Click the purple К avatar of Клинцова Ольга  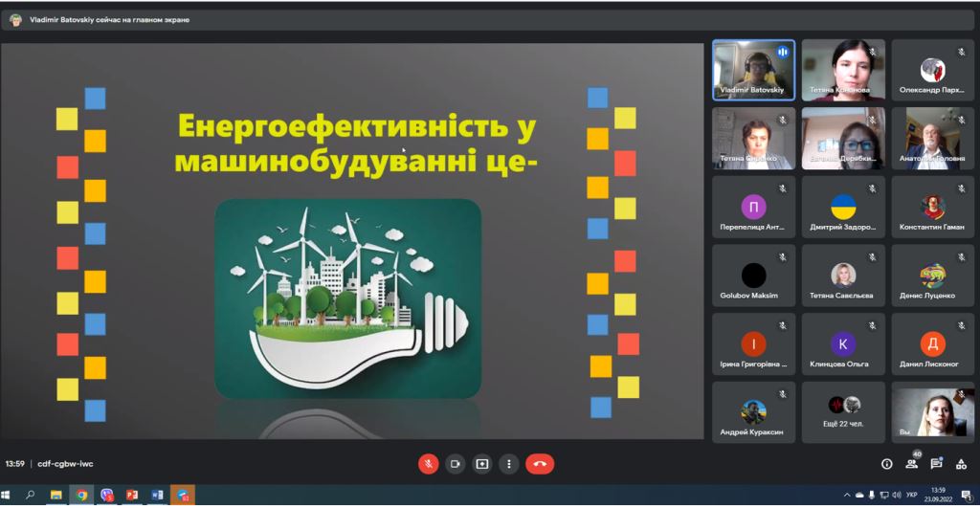coord(843,343)
